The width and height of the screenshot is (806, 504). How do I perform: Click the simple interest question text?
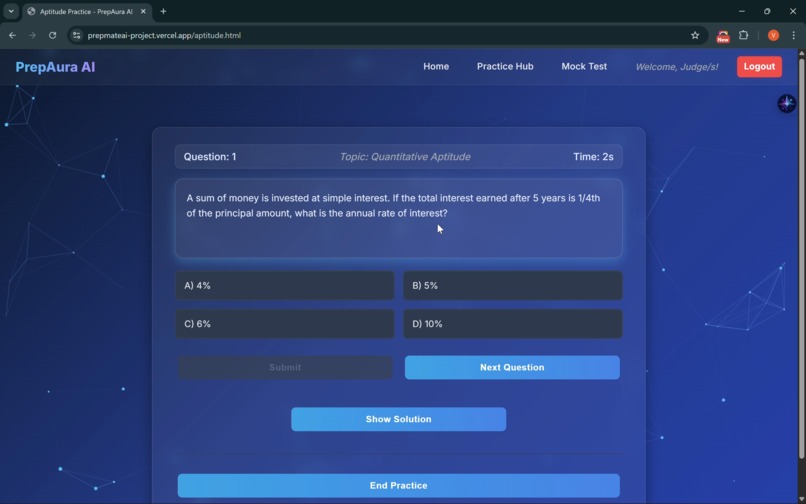click(x=393, y=206)
